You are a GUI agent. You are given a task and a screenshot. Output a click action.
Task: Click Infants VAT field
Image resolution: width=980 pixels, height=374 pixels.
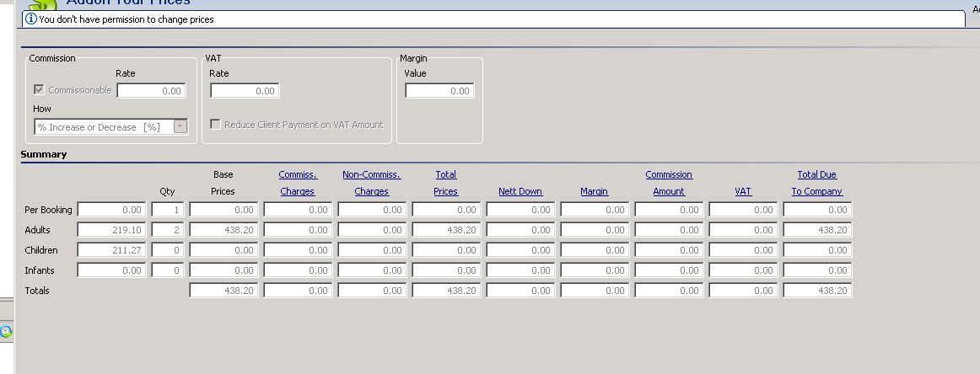[x=743, y=270]
